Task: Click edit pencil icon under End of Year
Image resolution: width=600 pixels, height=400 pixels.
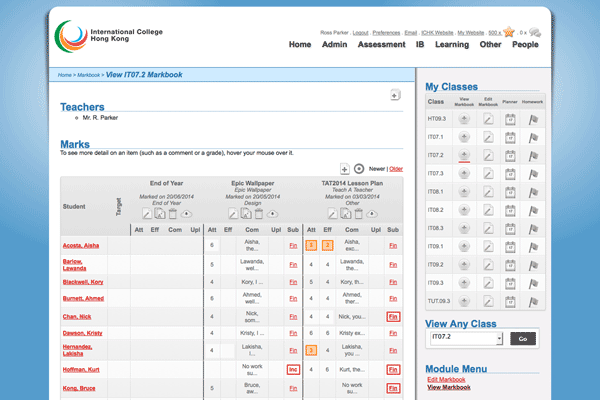Action: (146, 213)
